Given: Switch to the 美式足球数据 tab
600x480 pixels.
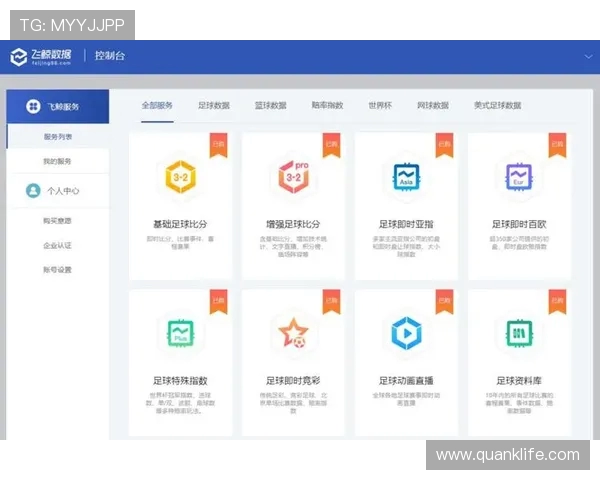Looking at the screenshot, I should pos(497,105).
